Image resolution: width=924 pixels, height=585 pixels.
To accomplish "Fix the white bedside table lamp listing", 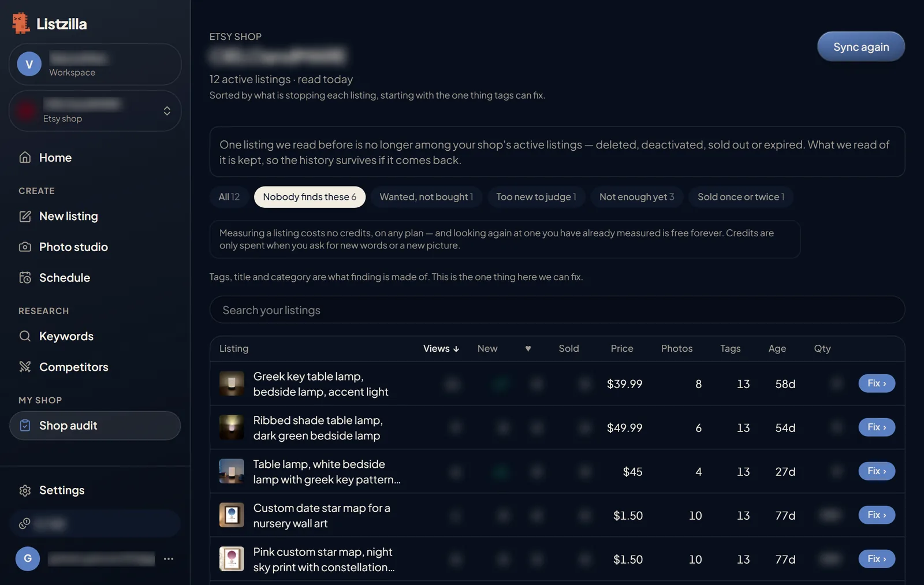I will pyautogui.click(x=877, y=471).
